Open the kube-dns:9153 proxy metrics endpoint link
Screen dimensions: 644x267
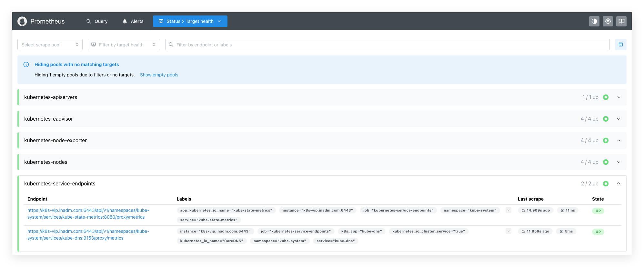coord(88,234)
